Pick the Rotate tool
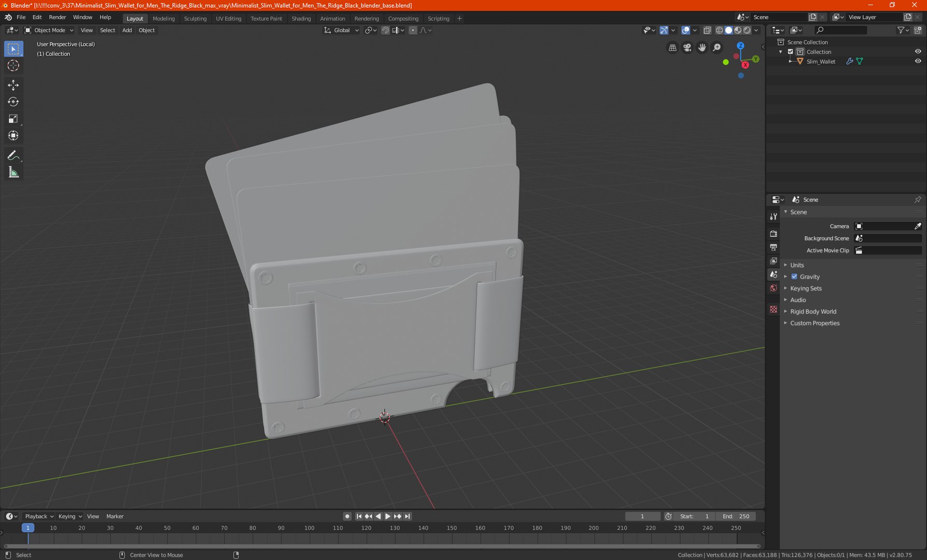The height and width of the screenshot is (560, 927). pyautogui.click(x=13, y=102)
